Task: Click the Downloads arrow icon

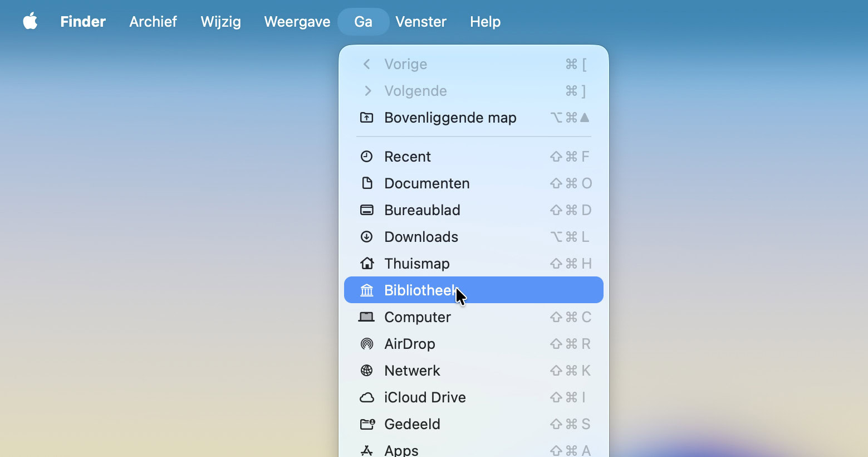Action: click(366, 237)
